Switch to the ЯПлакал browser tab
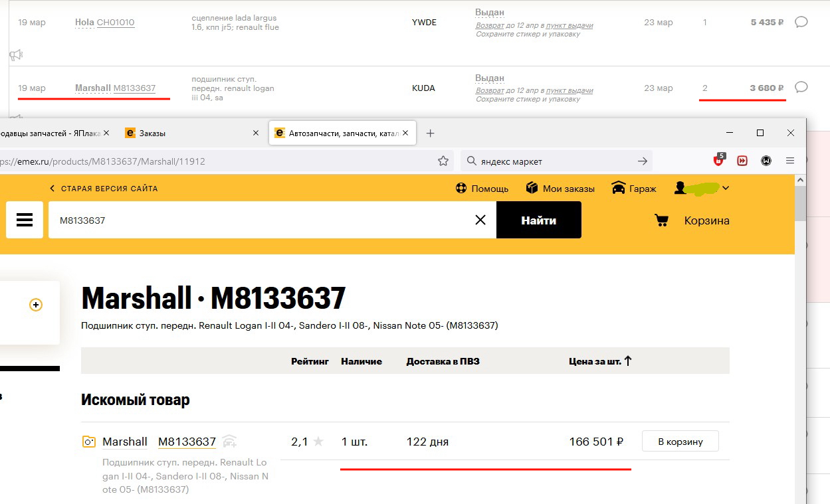Viewport: 830px width, 504px height. (50, 133)
